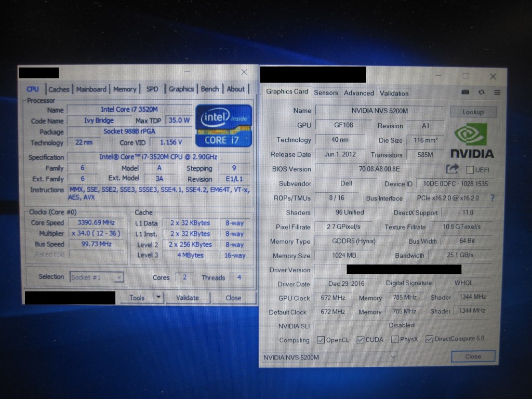Click the Texture Fillrate value 10.8 GTexel/s
This screenshot has width=532, height=399.
coord(461,227)
